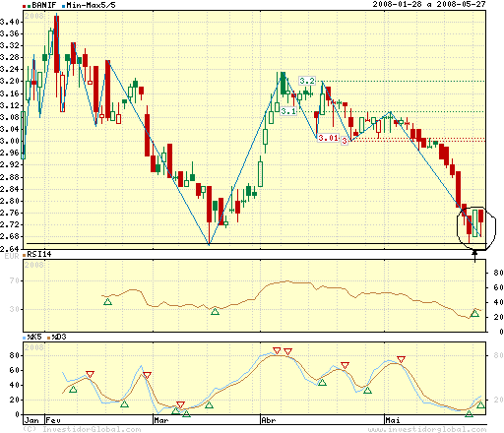Select the %D3 stochastic label
This screenshot has height=433, width=504.
point(59,337)
